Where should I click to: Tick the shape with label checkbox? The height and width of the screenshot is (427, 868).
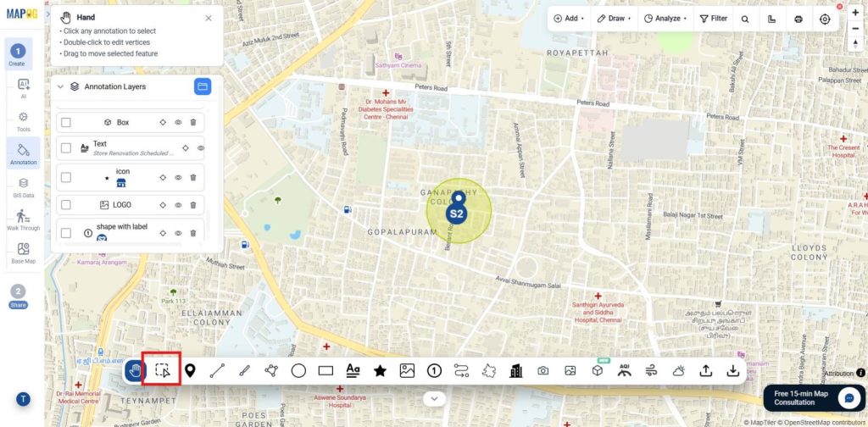(x=66, y=233)
